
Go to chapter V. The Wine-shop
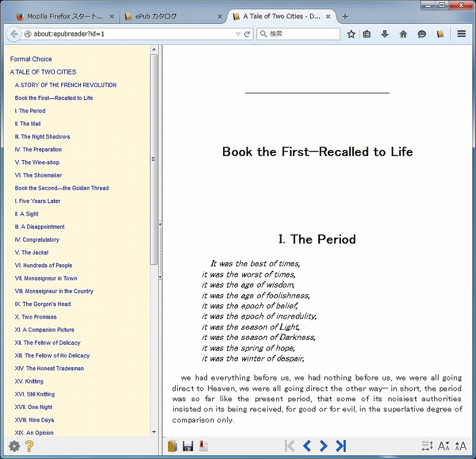coord(37,162)
